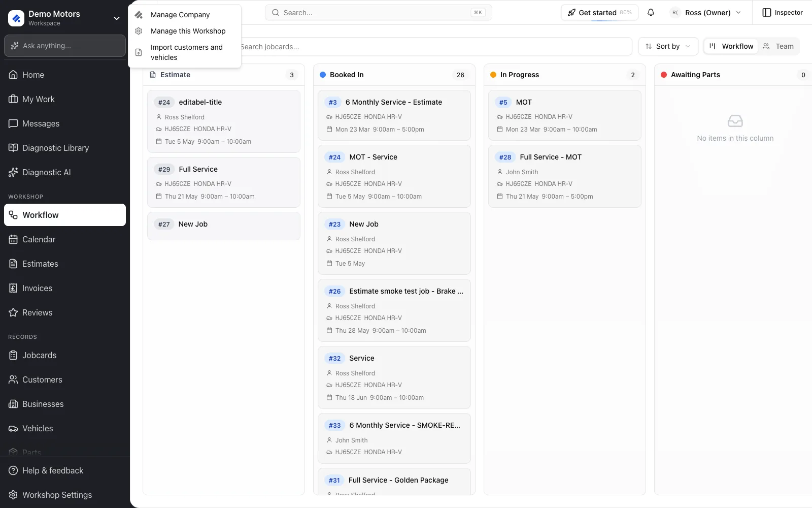The height and width of the screenshot is (508, 812).
Task: Open jobcard #28 Full Service - MOT
Action: (x=565, y=176)
